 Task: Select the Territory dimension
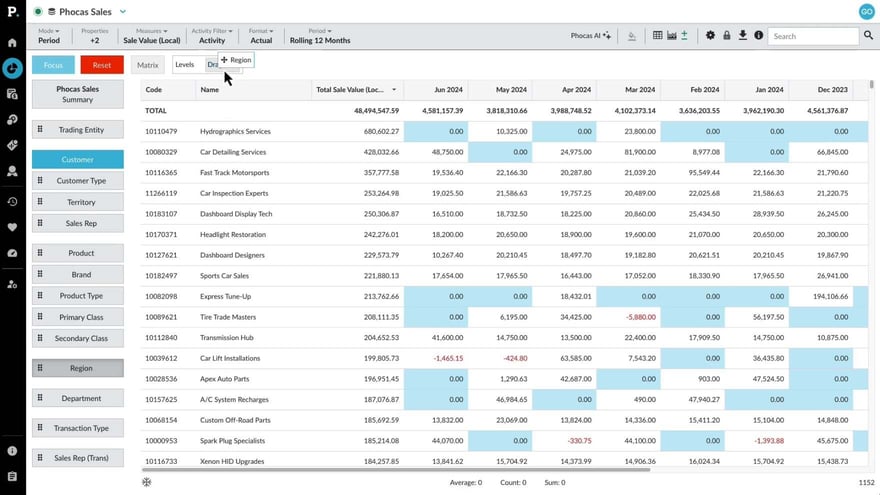coord(81,202)
